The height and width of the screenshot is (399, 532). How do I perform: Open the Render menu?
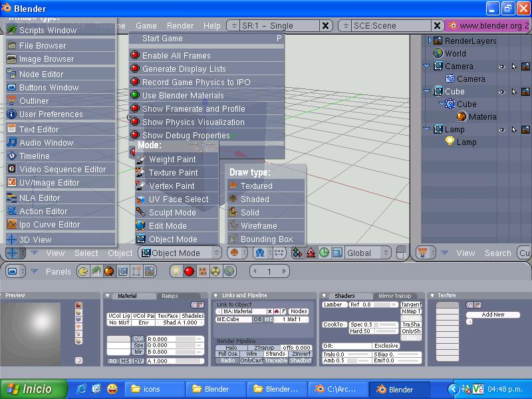180,26
